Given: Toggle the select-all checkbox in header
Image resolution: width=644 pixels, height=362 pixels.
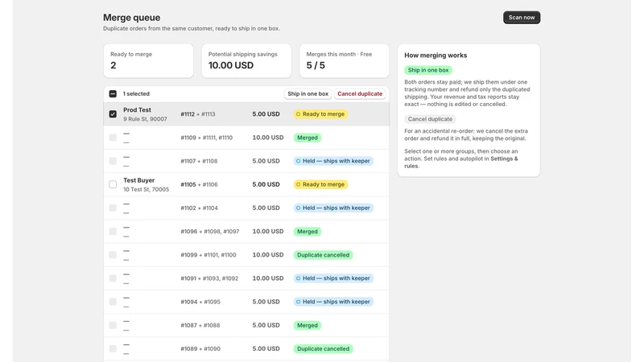Looking at the screenshot, I should point(113,93).
